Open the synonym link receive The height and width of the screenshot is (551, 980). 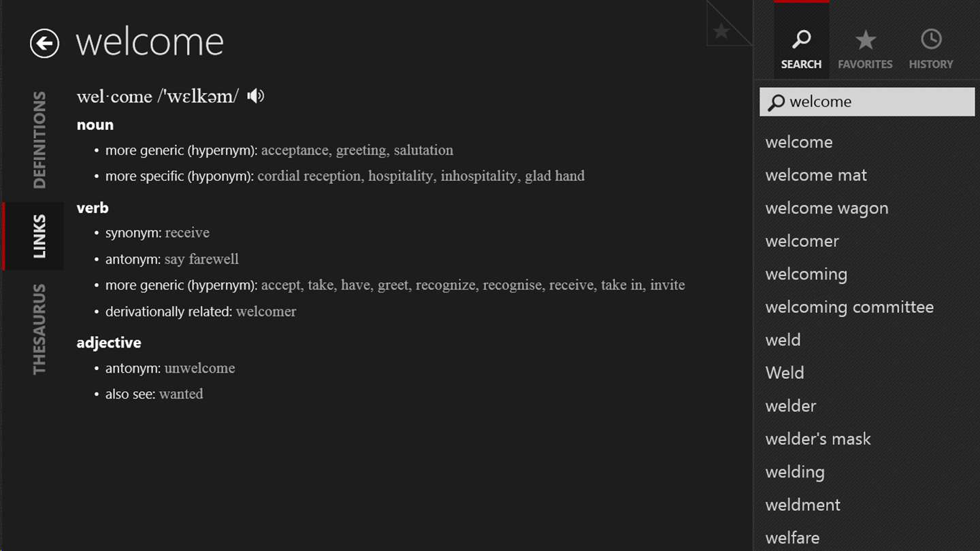coord(187,233)
